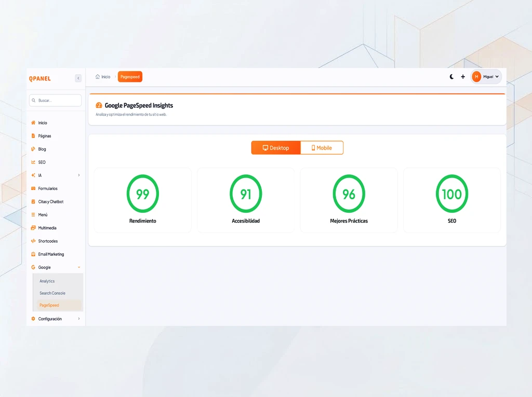Viewport: 532px width, 397px height.
Task: Collapse the Google submenu chevron
Action: pos(79,267)
